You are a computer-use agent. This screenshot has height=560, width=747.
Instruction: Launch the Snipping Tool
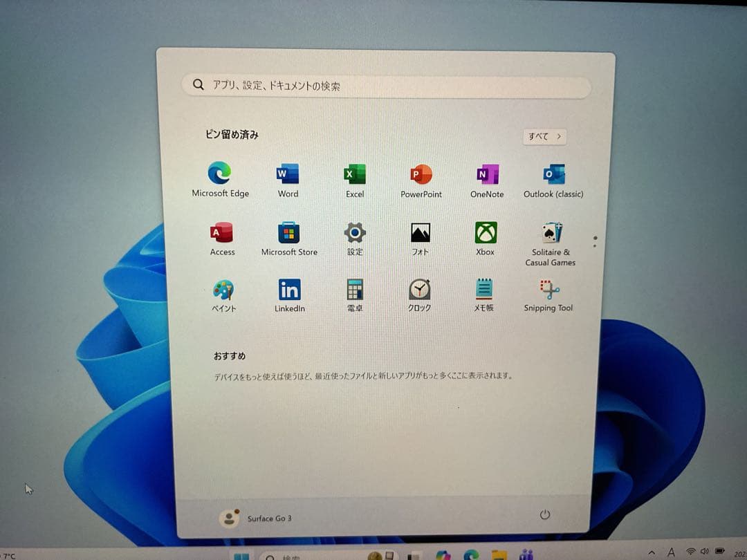[x=548, y=290]
